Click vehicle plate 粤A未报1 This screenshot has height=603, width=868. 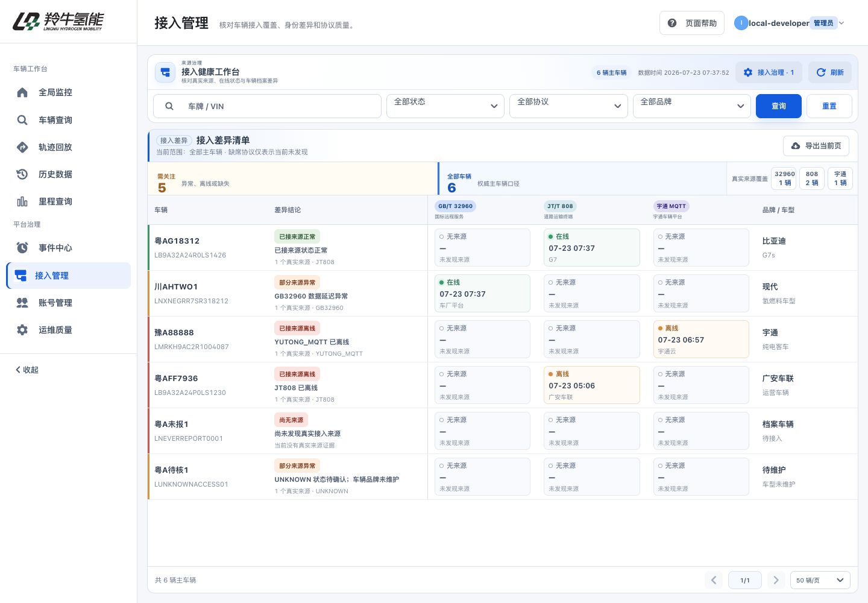(x=171, y=425)
